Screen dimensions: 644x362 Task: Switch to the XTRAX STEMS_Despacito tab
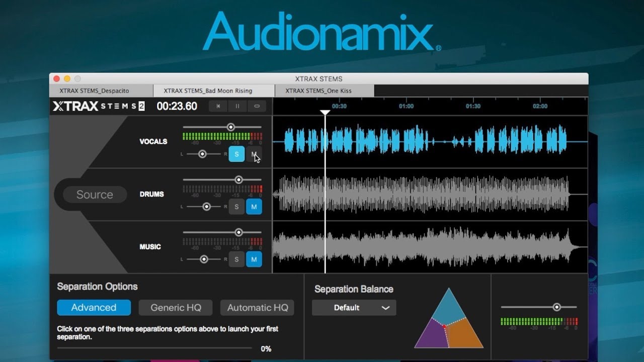pos(101,91)
